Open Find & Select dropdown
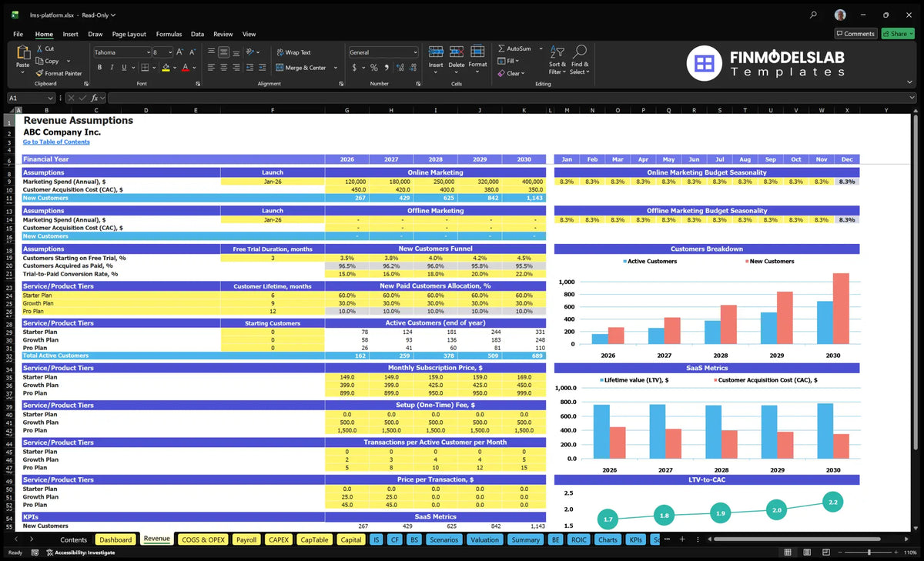 (x=580, y=59)
